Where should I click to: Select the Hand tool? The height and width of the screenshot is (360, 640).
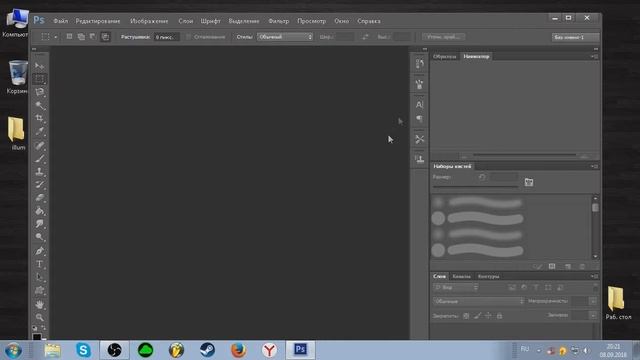pyautogui.click(x=40, y=304)
